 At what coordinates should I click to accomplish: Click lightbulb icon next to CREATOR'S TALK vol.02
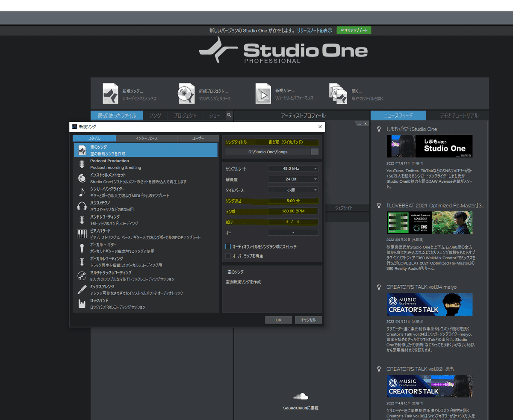[378, 369]
